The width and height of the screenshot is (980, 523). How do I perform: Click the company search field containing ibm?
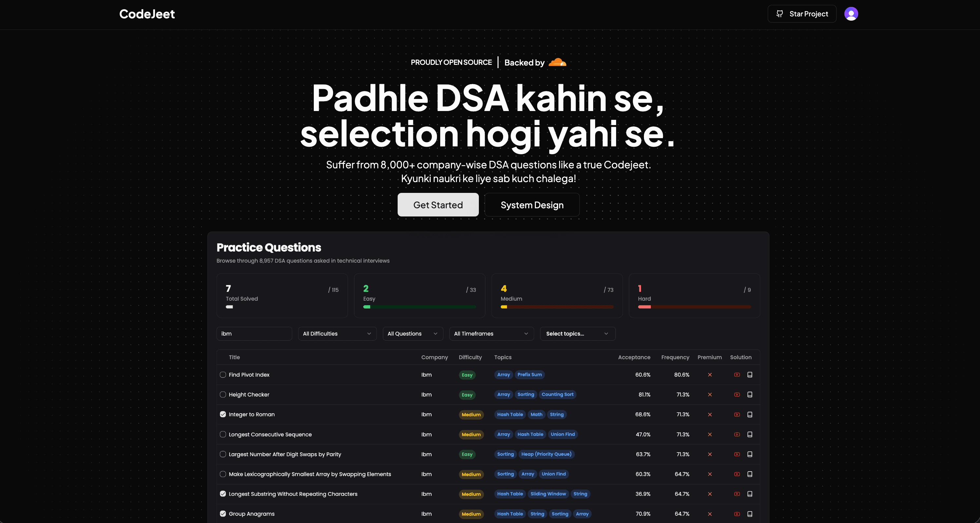(254, 334)
